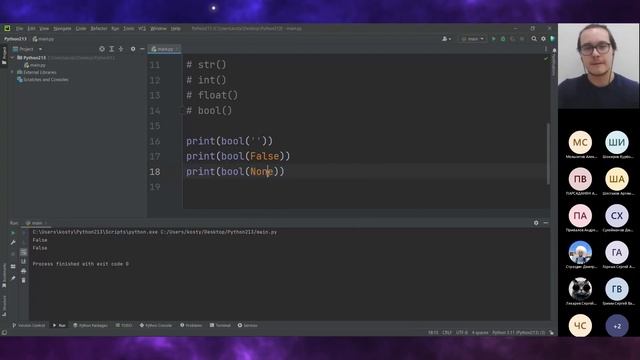Image resolution: width=640 pixels, height=360 pixels.
Task: Click Python213 breadcrumb in navigation bar
Action: click(15, 39)
